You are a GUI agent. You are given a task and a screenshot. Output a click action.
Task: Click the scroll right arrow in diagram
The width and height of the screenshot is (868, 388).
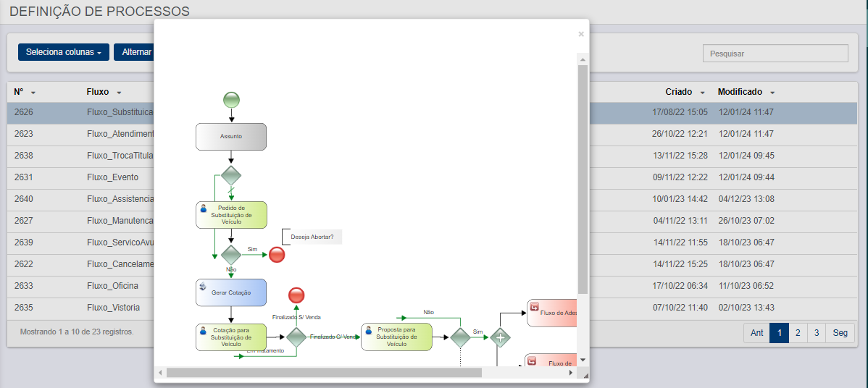pos(571,373)
